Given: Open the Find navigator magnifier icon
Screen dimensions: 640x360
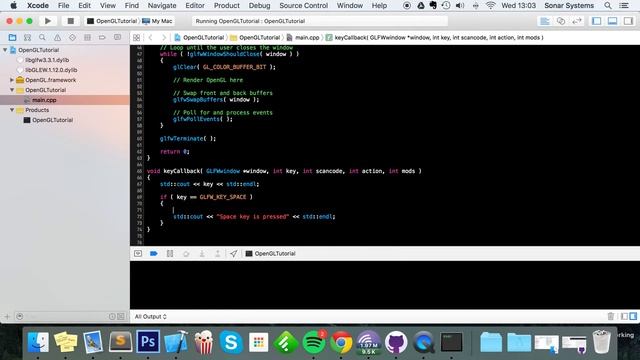Looking at the screenshot, I should (x=42, y=38).
